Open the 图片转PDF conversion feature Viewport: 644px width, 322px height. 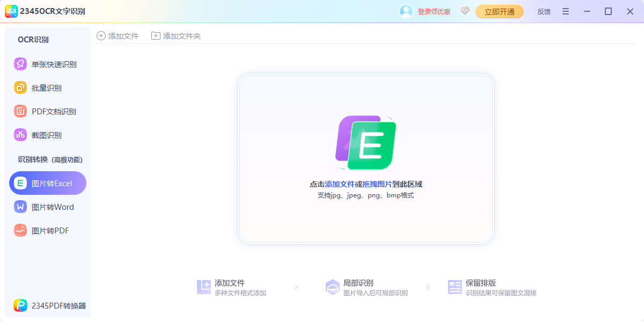[47, 230]
